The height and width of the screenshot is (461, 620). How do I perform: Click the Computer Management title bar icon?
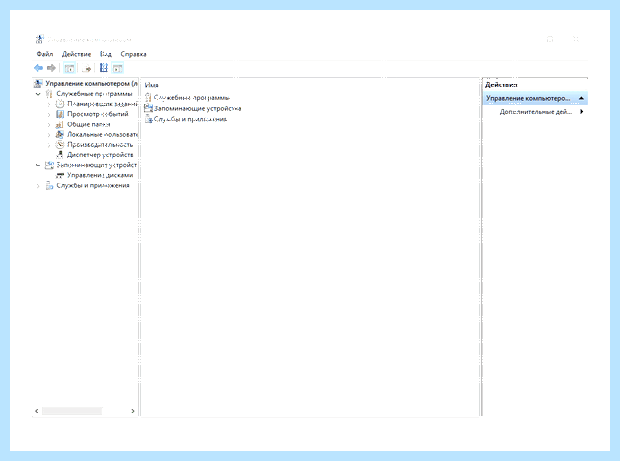pos(39,39)
